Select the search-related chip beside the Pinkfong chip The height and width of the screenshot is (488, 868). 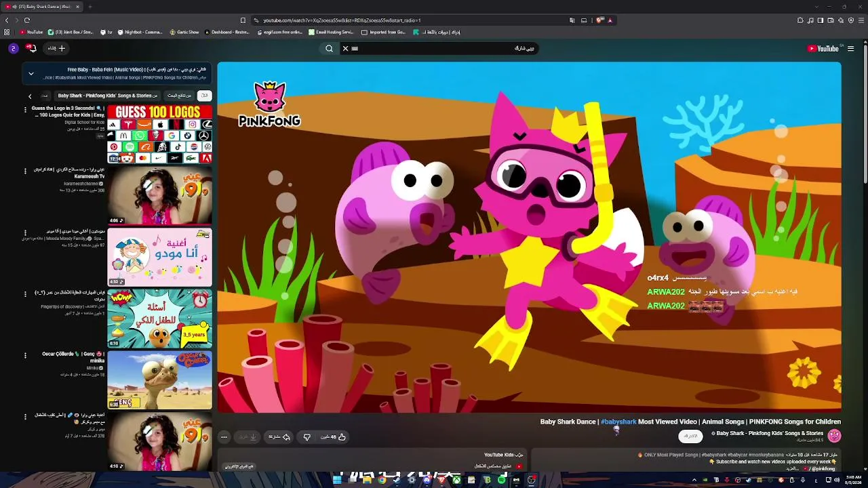point(180,96)
